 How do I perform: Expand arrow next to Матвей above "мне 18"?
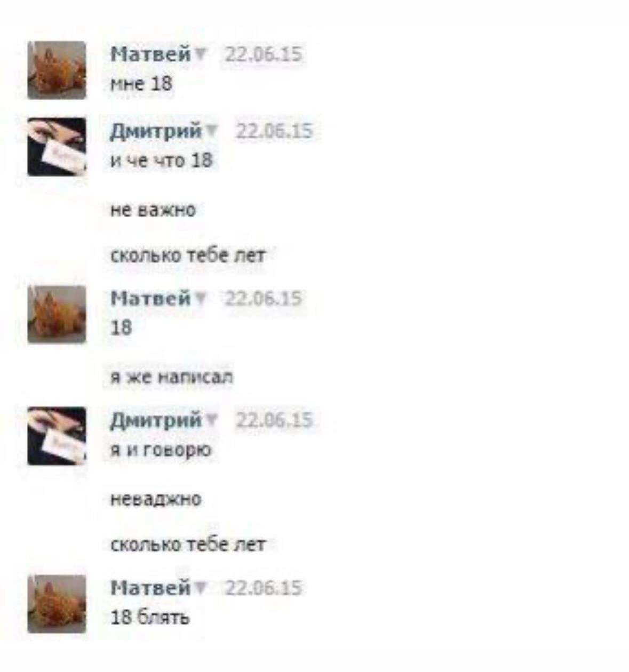click(201, 54)
